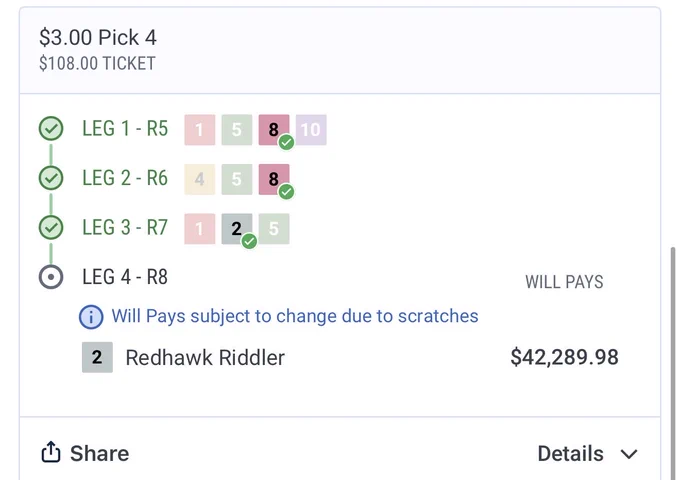
Task: Click the share upload icon
Action: pyautogui.click(x=51, y=452)
